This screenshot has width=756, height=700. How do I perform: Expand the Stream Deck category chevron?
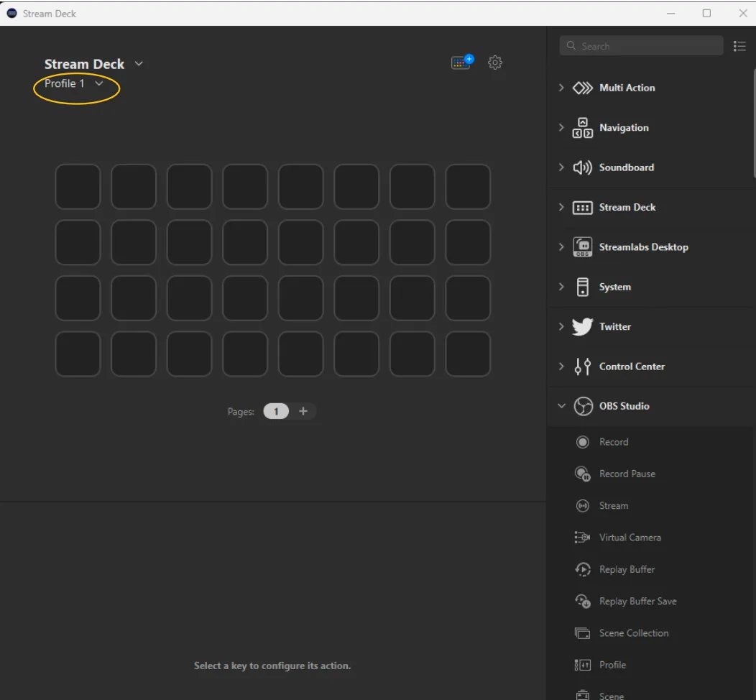tap(561, 207)
